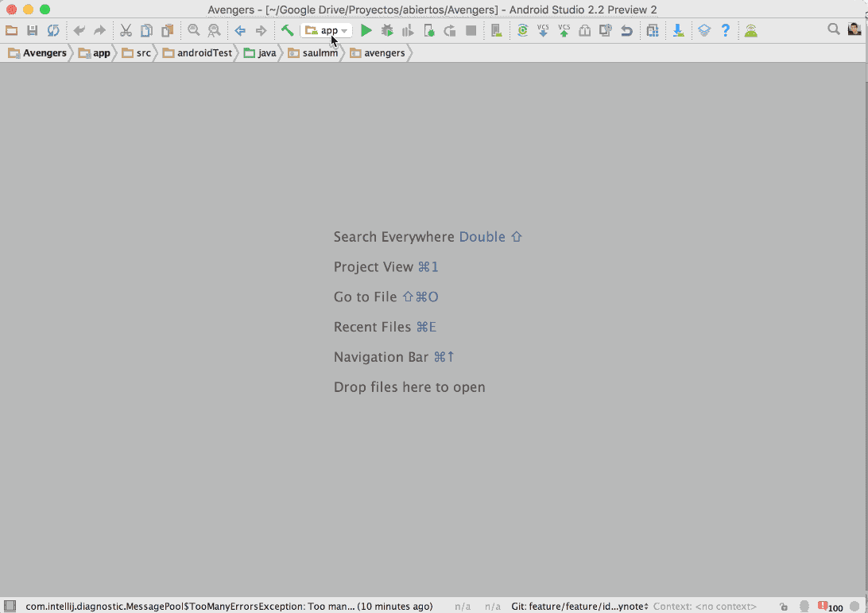This screenshot has width=868, height=613.
Task: Select Avengers in navigation bar
Action: [37, 53]
